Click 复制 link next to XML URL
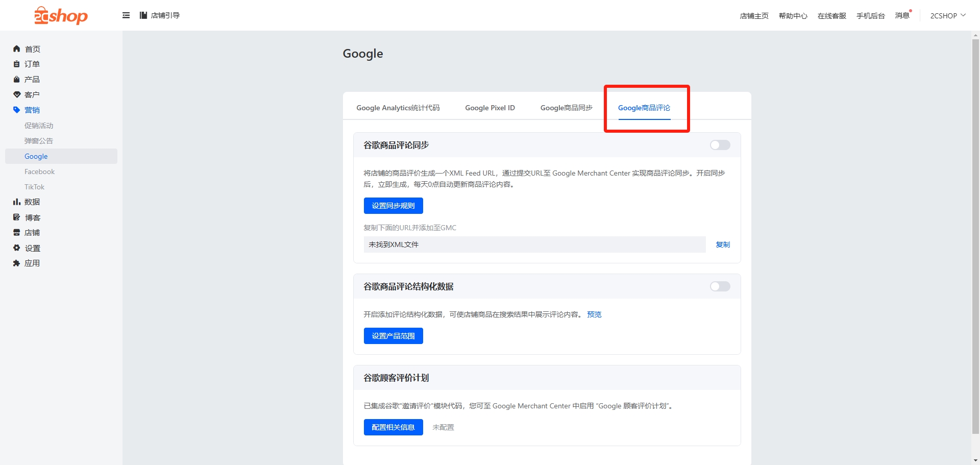980x465 pixels. (723, 244)
